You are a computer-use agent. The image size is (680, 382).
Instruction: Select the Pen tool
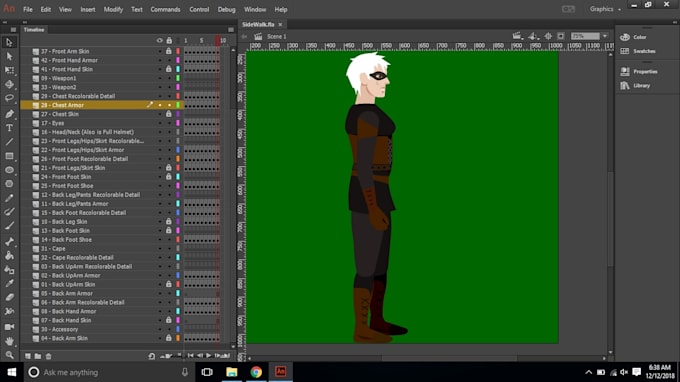click(9, 114)
